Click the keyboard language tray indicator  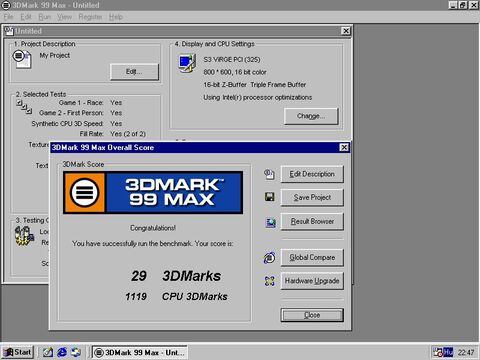pyautogui.click(x=448, y=352)
